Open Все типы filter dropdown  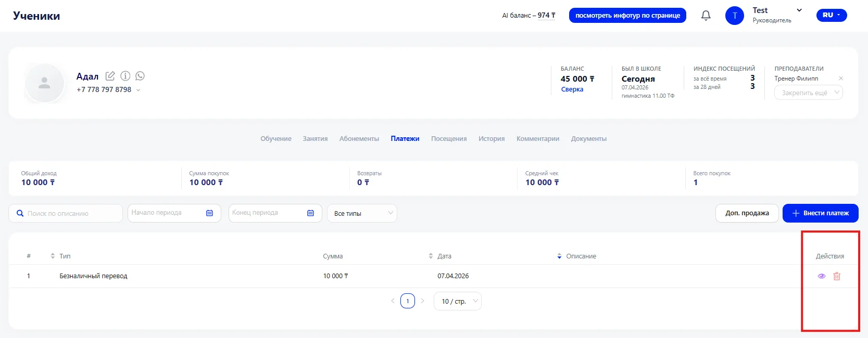[x=362, y=213]
